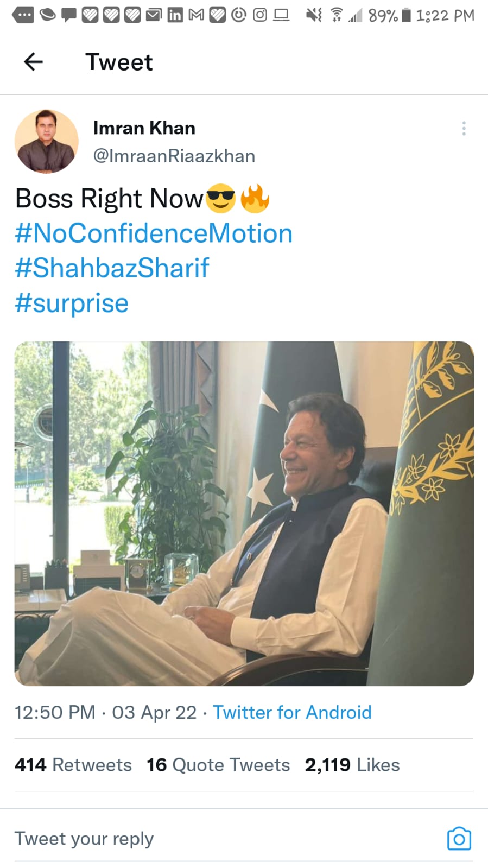The width and height of the screenshot is (488, 868).
Task: Tap the @ImraanRiaazkhan handle
Action: point(174,156)
